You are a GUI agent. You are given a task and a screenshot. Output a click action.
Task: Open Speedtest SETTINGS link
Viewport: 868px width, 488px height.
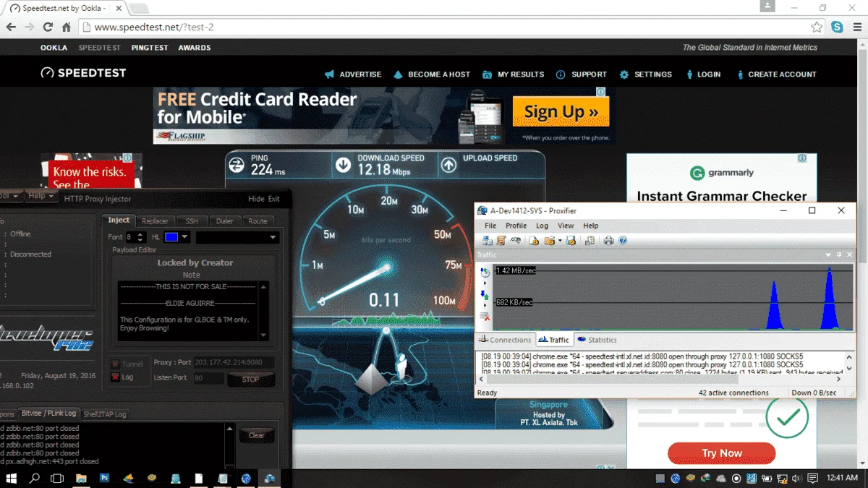pos(646,74)
